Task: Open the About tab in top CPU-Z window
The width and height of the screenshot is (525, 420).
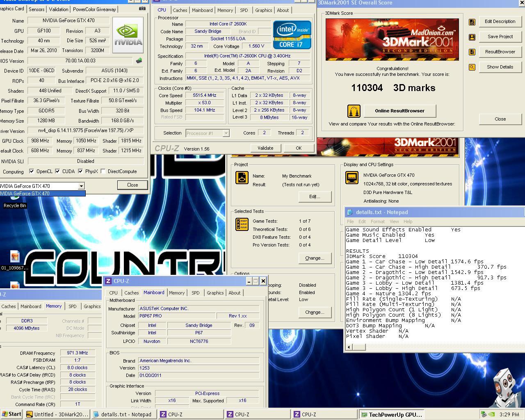Action: [283, 10]
